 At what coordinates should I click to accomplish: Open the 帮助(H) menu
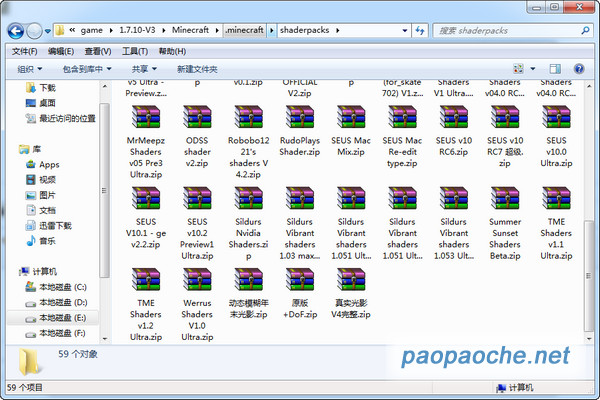point(172,51)
